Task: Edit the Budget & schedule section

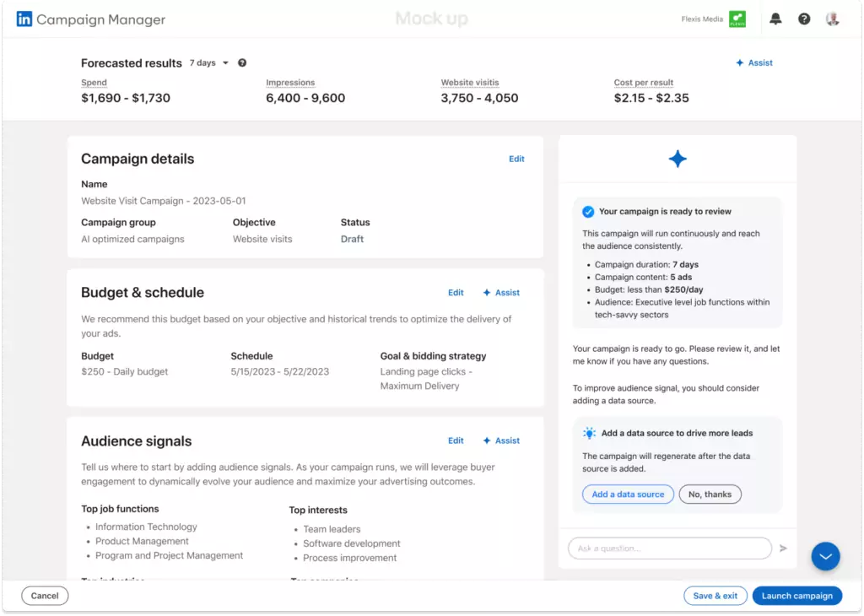Action: click(x=456, y=293)
